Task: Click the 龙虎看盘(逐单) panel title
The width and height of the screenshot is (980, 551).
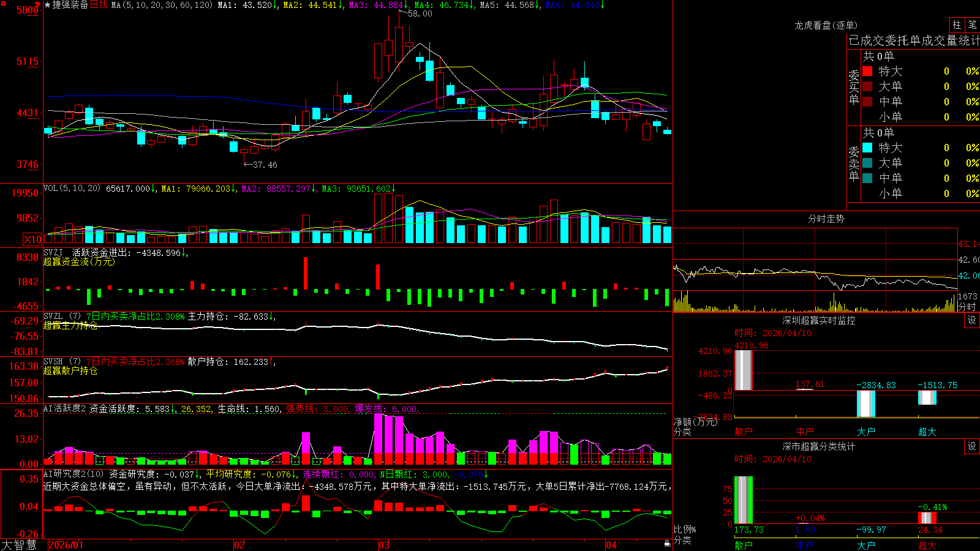Action: 826,25
